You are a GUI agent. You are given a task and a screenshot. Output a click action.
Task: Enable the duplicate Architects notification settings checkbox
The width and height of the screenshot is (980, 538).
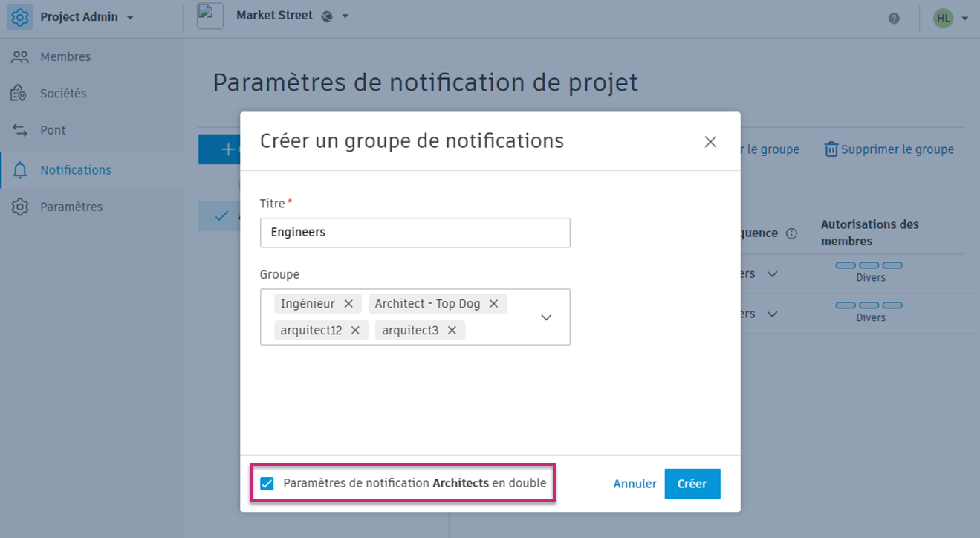pyautogui.click(x=267, y=484)
